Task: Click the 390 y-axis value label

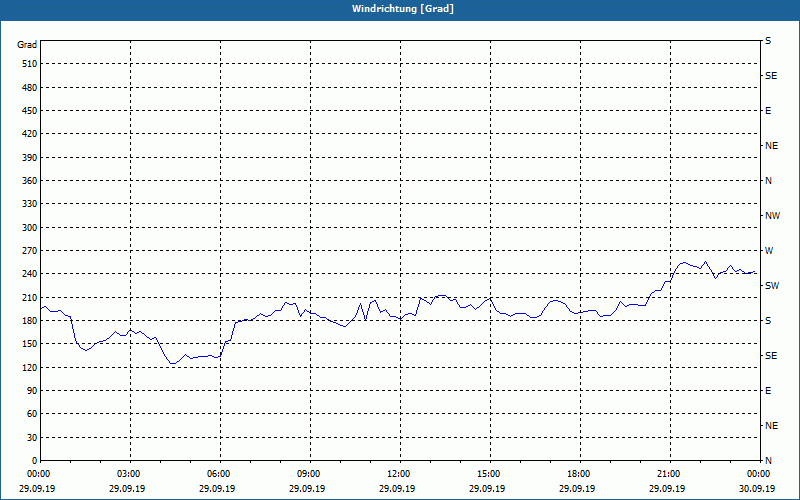Action: coord(30,158)
